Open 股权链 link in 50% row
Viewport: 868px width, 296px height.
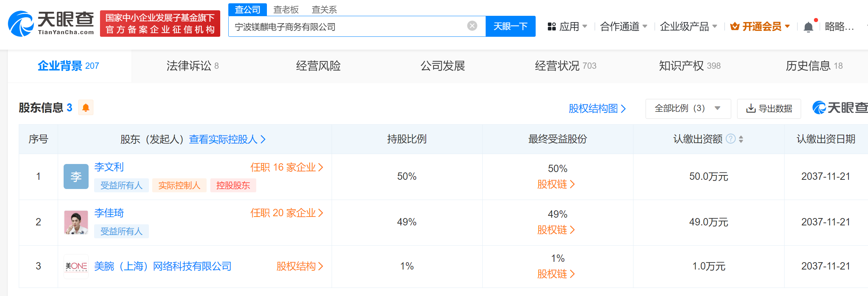pyautogui.click(x=556, y=184)
